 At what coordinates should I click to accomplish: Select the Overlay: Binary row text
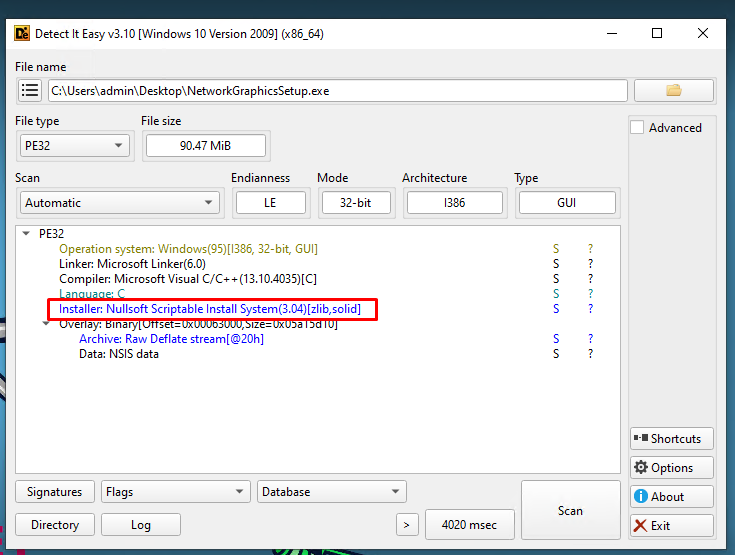pyautogui.click(x=198, y=324)
